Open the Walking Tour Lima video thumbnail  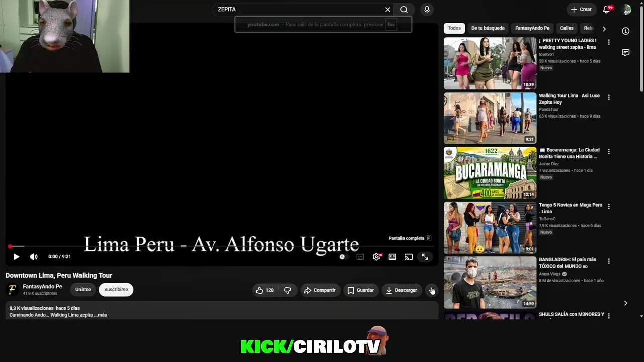click(x=490, y=118)
